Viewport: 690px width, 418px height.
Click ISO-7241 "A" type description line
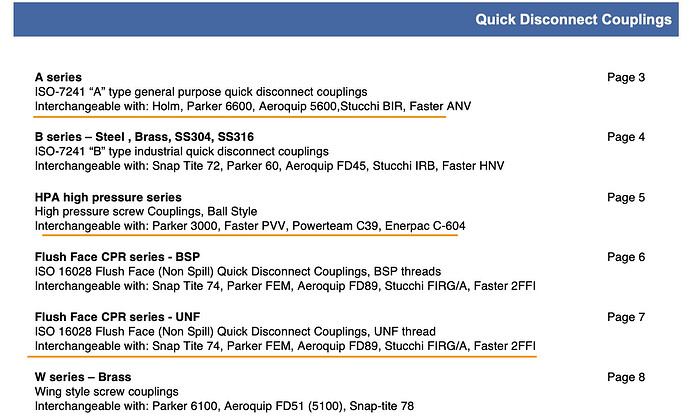pos(201,92)
